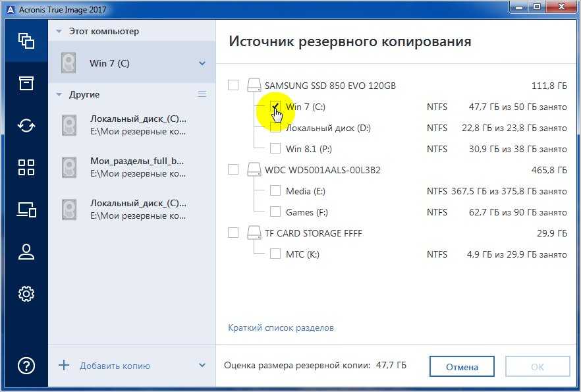Open the 'Другие' list options menu

point(202,94)
